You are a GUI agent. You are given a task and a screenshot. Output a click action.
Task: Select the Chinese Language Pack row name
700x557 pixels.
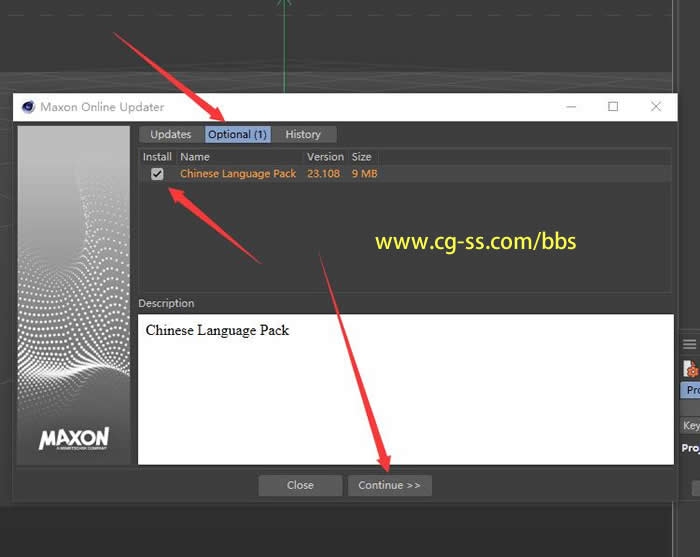[238, 174]
